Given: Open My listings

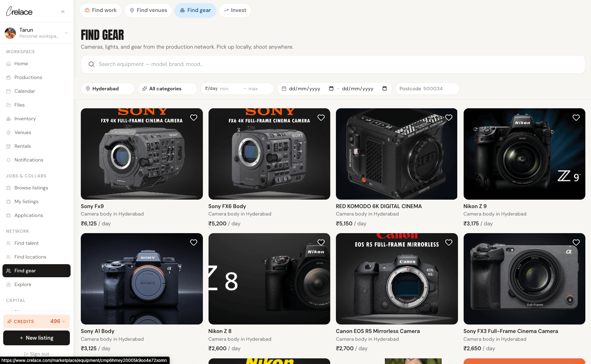Looking at the screenshot, I should pos(37,202).
